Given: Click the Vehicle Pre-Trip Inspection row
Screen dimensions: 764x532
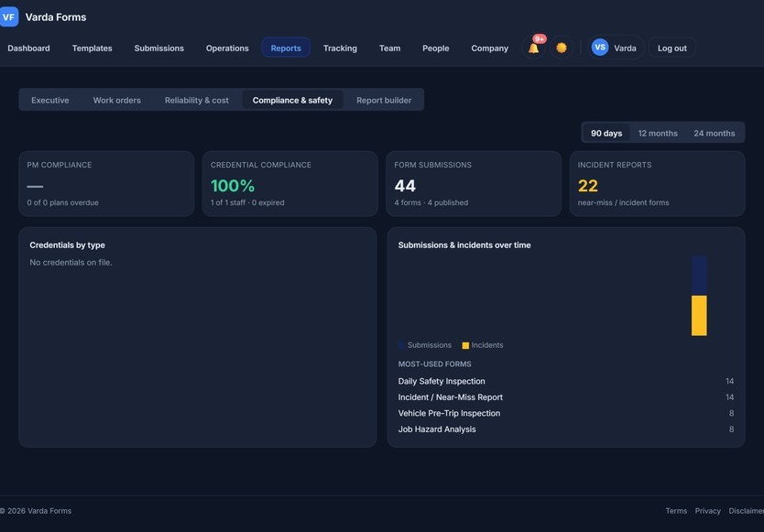Looking at the screenshot, I should (566, 413).
